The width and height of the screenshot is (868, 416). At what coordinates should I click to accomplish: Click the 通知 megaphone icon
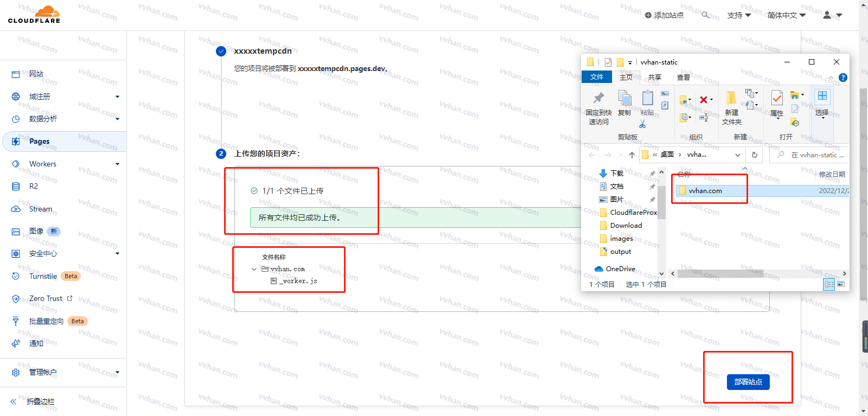(x=16, y=343)
